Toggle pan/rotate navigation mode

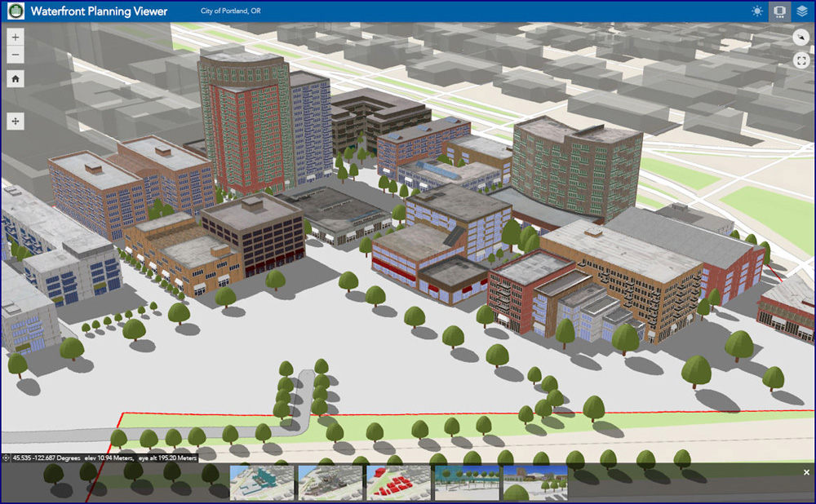(x=15, y=122)
